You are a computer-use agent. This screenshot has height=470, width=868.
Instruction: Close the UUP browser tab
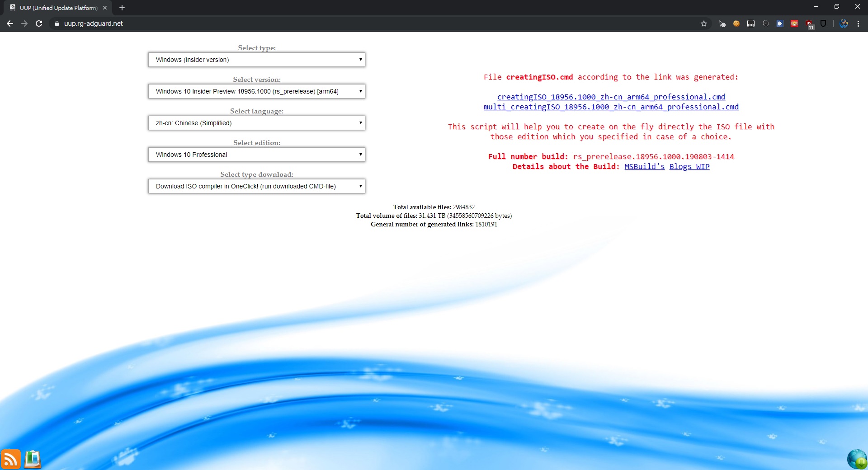105,8
